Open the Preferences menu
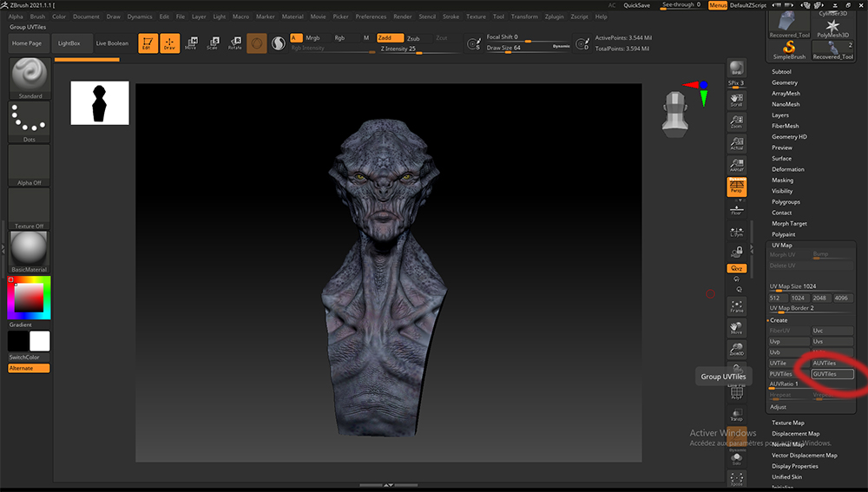Screen dimensions: 868x492 pyautogui.click(x=371, y=16)
